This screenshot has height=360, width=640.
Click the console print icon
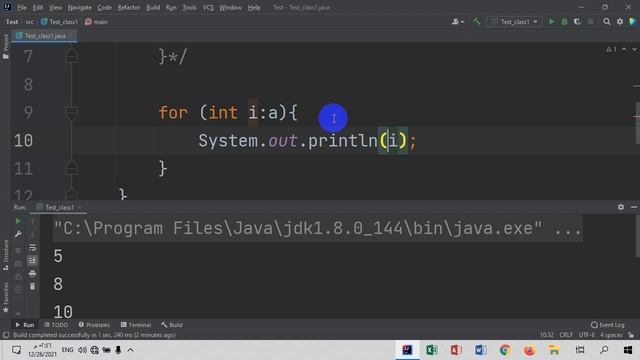(32, 273)
